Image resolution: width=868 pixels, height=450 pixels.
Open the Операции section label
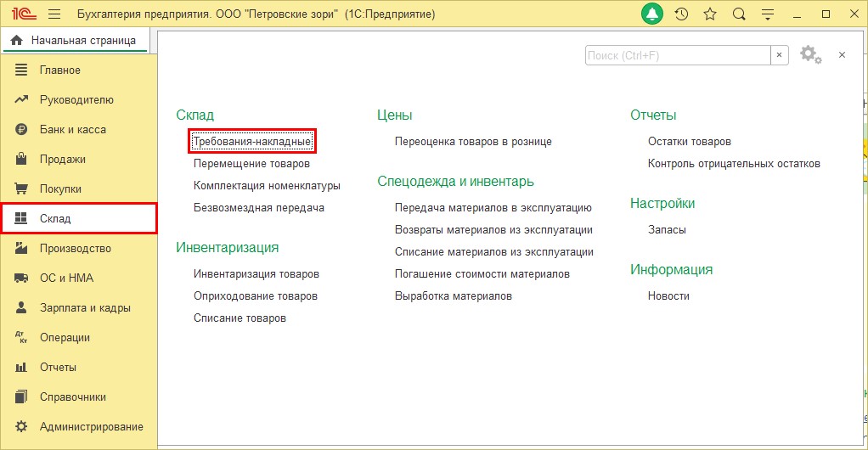tap(65, 338)
